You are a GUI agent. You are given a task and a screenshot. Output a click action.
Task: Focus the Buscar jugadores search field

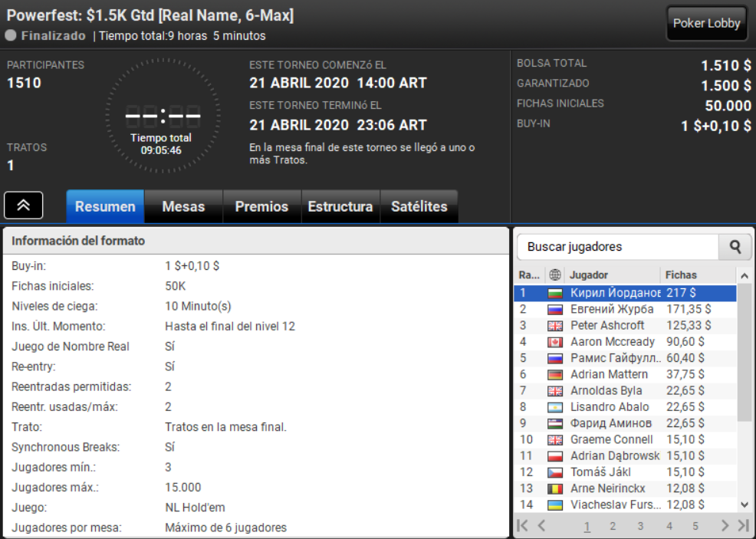(618, 247)
